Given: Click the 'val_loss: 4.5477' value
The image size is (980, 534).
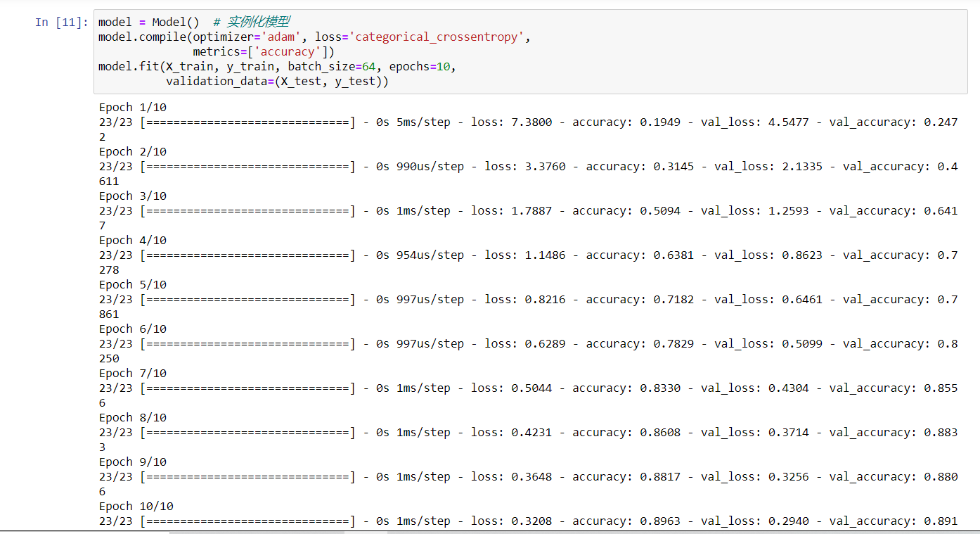Looking at the screenshot, I should point(755,122).
